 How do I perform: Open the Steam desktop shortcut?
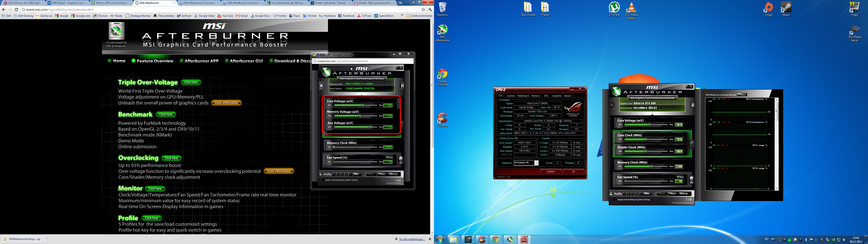tap(786, 9)
